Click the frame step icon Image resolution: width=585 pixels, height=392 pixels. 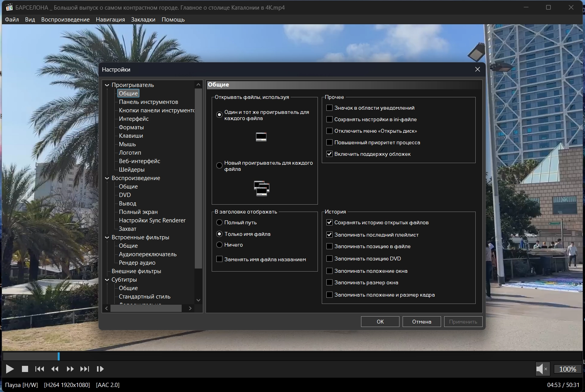[x=100, y=369]
